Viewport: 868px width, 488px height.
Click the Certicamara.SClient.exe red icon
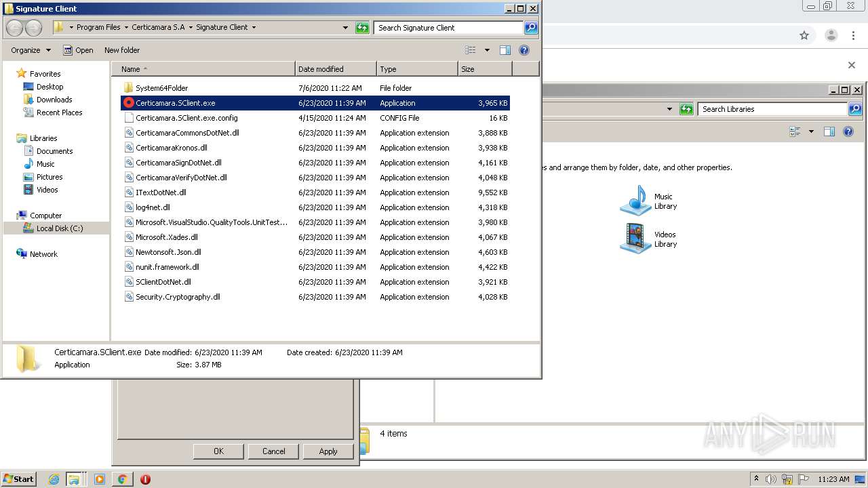(x=129, y=103)
